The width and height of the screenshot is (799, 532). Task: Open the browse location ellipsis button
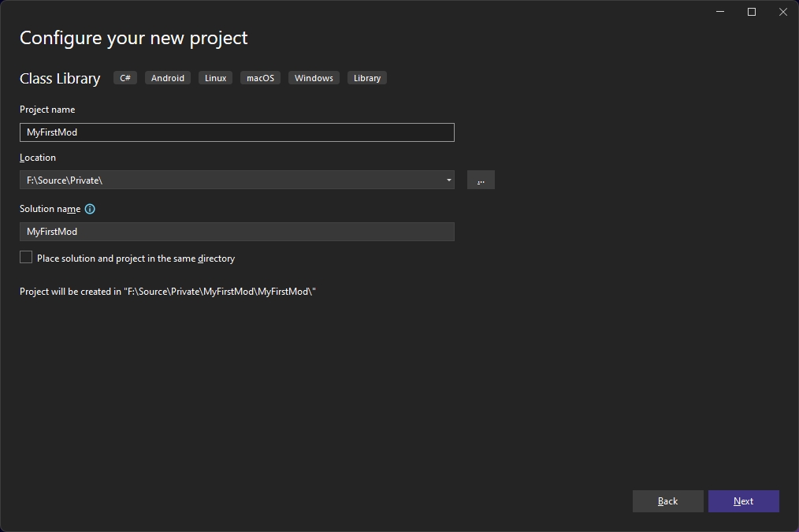point(481,180)
